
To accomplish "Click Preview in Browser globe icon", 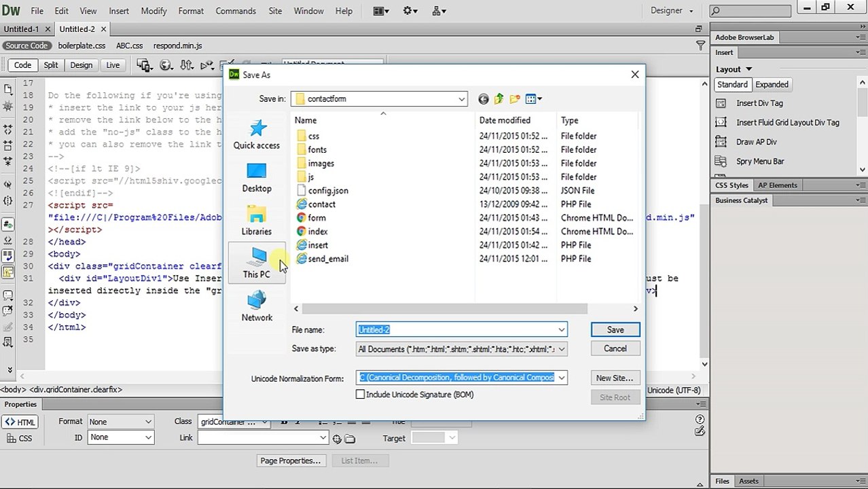I will 166,65.
